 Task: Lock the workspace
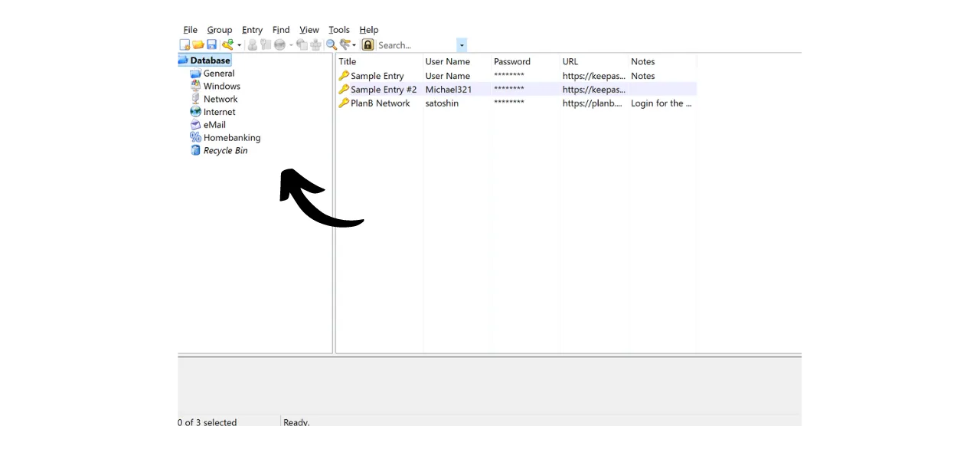[x=367, y=44]
